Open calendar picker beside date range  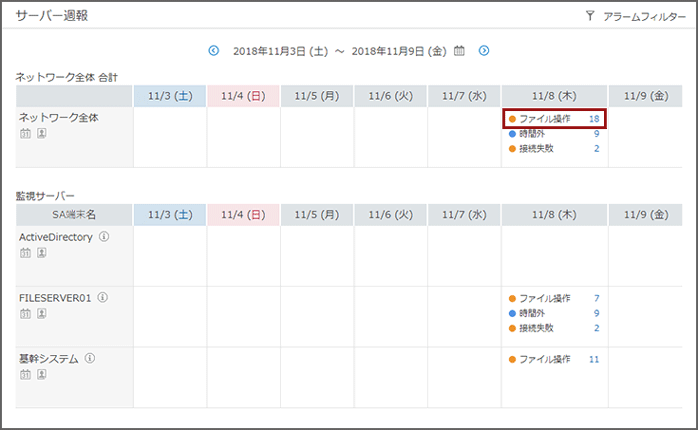[x=460, y=50]
